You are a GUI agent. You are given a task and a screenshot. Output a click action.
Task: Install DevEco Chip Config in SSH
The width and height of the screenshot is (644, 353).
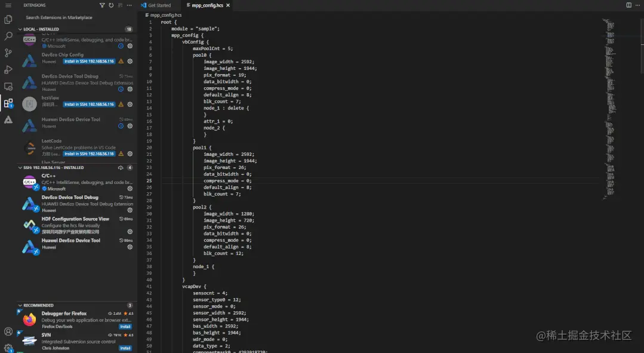pyautogui.click(x=89, y=62)
